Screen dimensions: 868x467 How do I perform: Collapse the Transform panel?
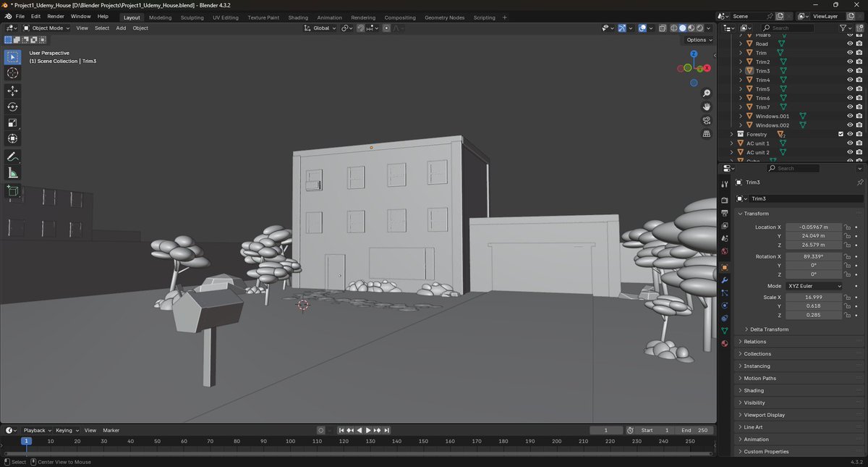click(x=756, y=214)
